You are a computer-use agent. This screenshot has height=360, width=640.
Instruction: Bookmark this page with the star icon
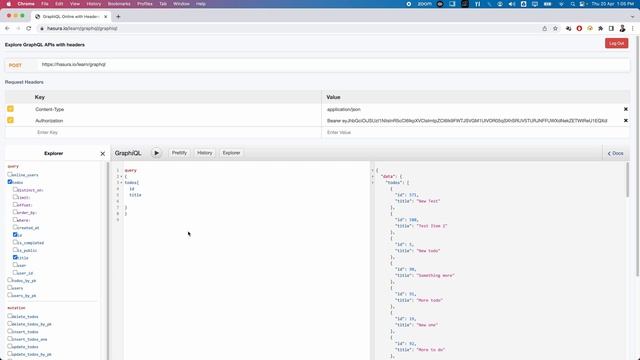coord(555,29)
